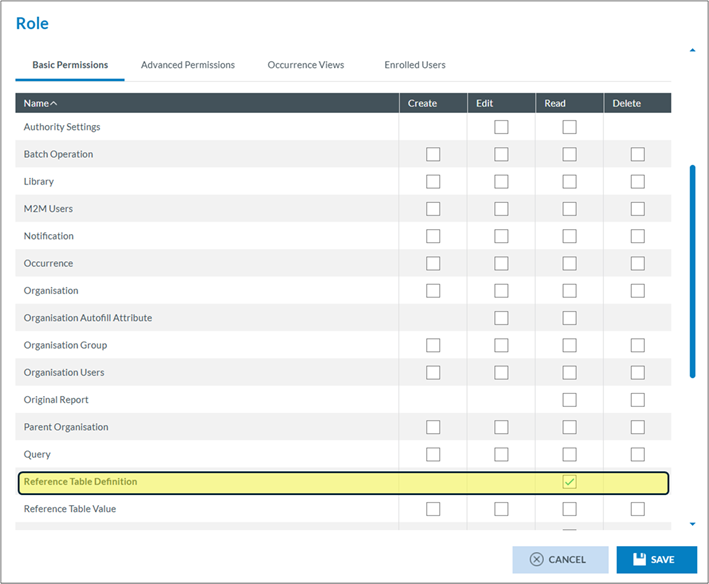
Task: Enable Create permission for Batch Operation
Action: [433, 154]
